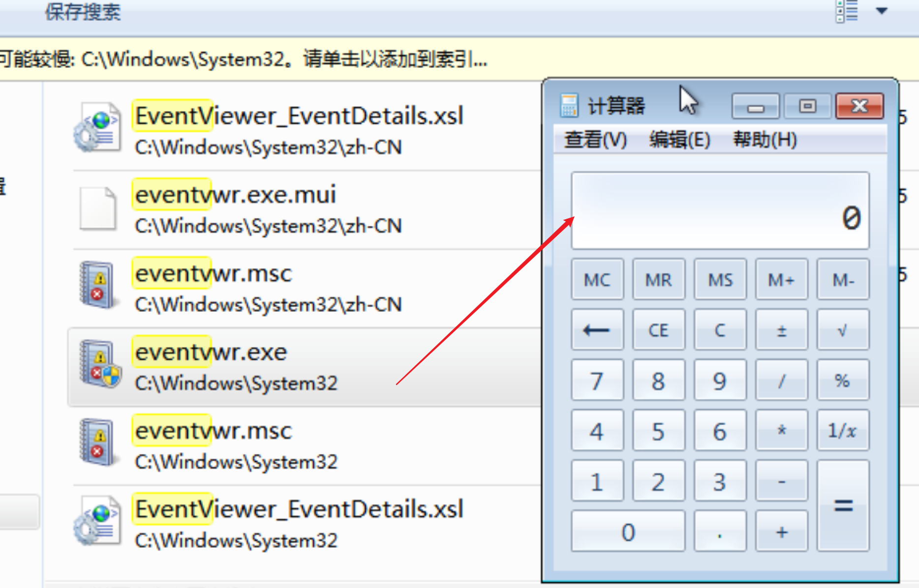Click the calculator app icon in title bar

click(x=569, y=105)
